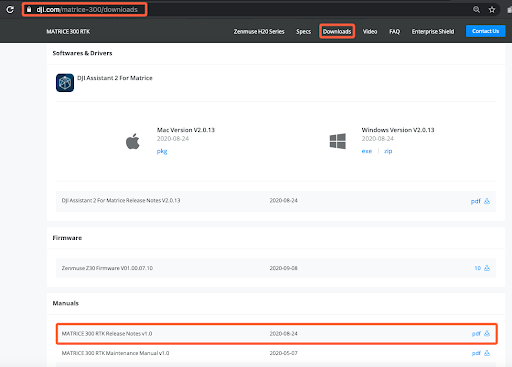Download the Mac pkg installer link
The height and width of the screenshot is (367, 512).
pos(162,151)
